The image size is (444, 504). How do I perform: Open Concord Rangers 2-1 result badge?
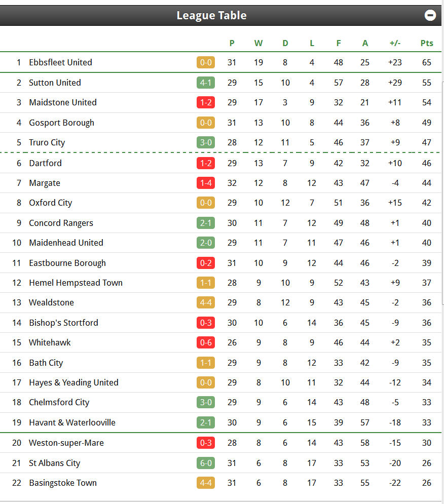pyautogui.click(x=206, y=223)
